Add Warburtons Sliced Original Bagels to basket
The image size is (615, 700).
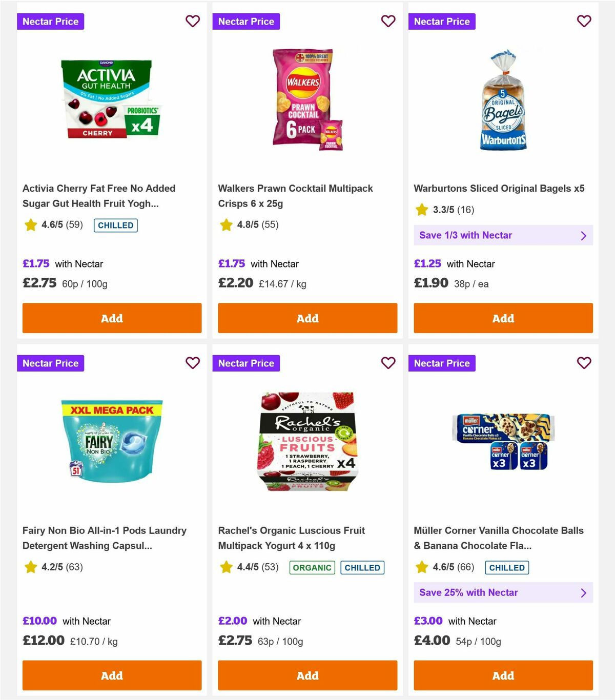pos(503,318)
